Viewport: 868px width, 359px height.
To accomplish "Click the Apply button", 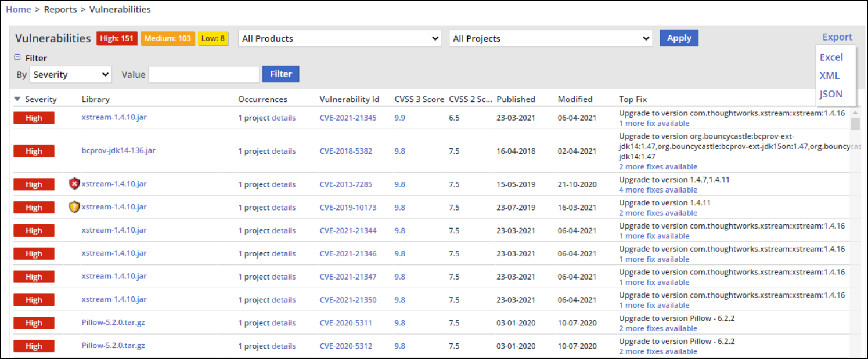I will tap(679, 38).
